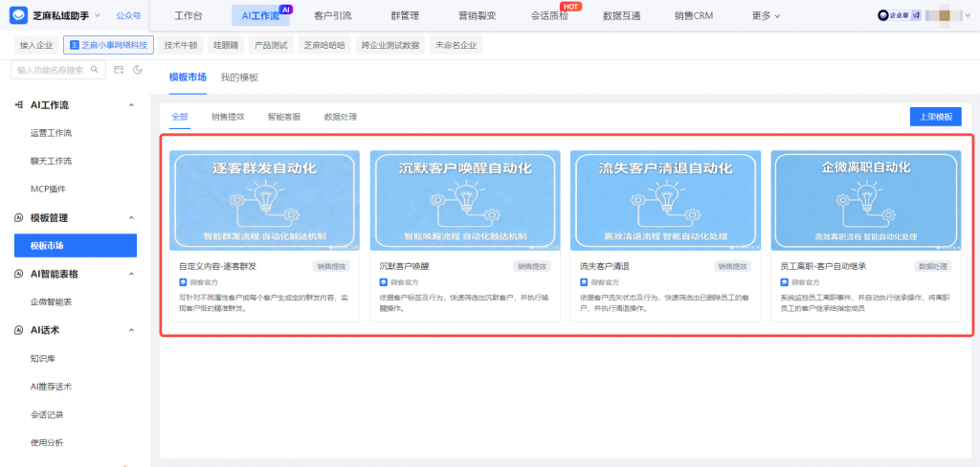Click the 员工离职-客户自动继承 card title
The width and height of the screenshot is (980, 467).
[824, 266]
